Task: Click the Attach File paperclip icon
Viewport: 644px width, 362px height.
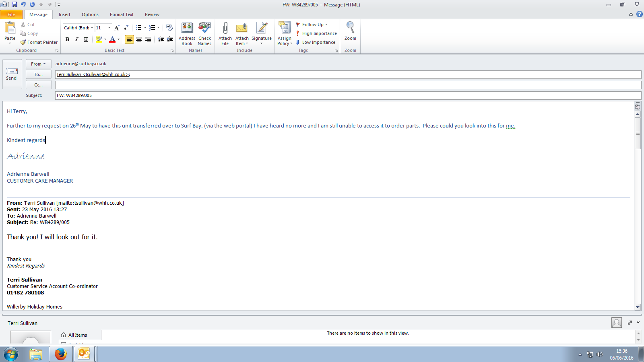Action: (225, 29)
